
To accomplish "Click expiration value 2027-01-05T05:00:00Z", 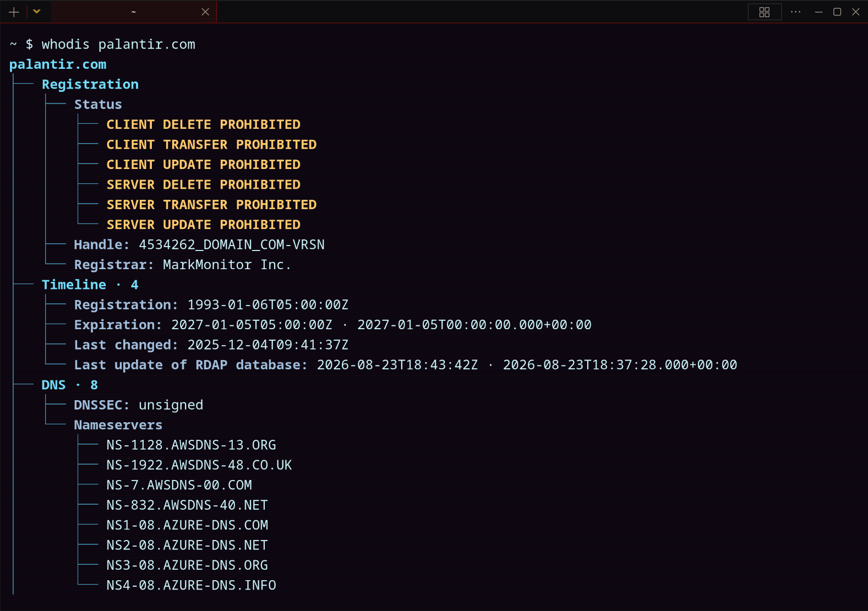I will pyautogui.click(x=252, y=325).
